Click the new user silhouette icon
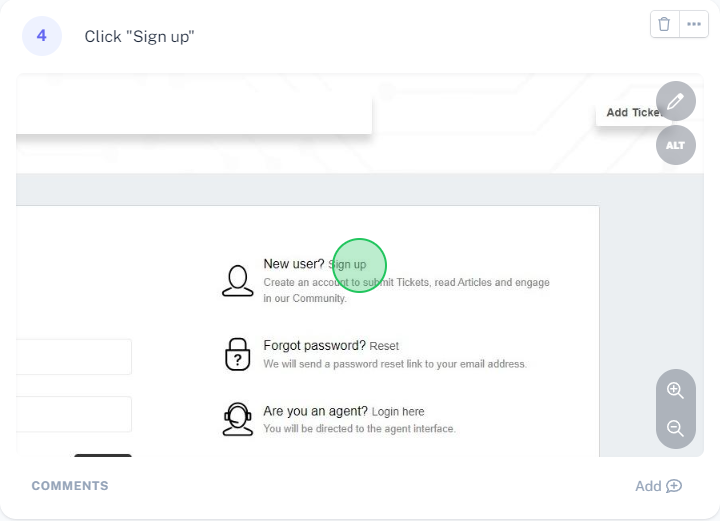This screenshot has width=720, height=521. (x=237, y=280)
